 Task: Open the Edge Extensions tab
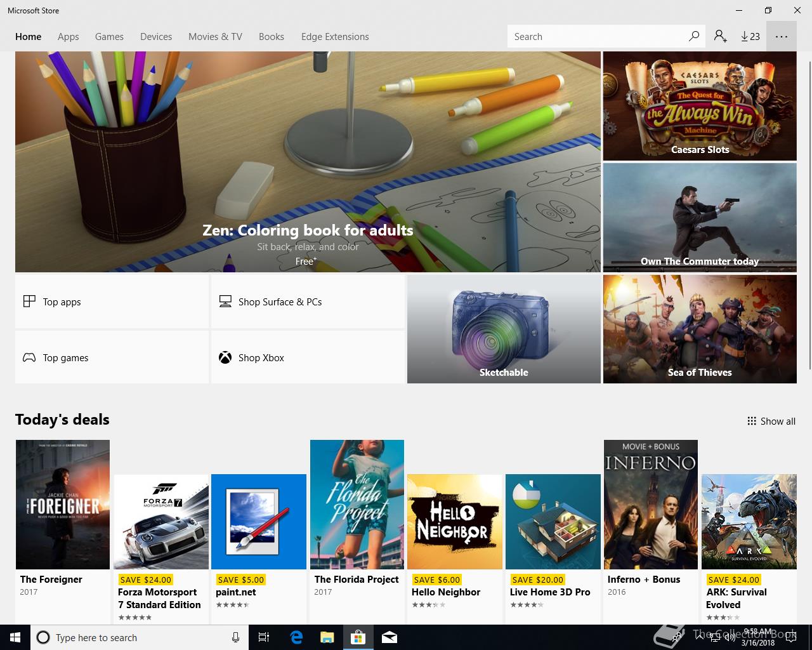pos(335,36)
